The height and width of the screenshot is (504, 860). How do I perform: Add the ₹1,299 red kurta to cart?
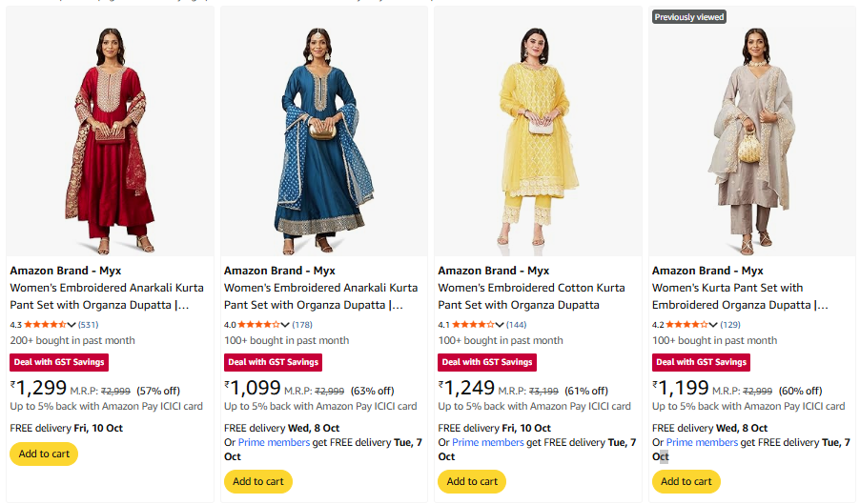[x=44, y=454]
